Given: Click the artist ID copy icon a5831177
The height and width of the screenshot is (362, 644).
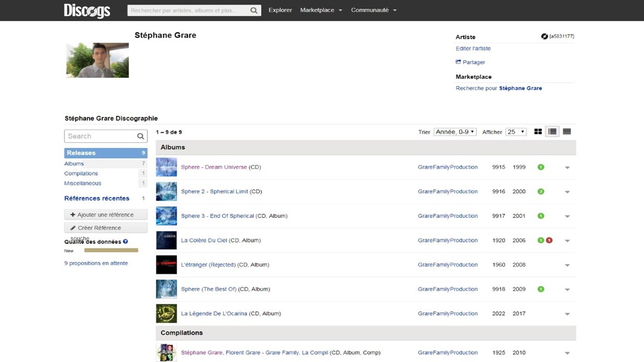Looking at the screenshot, I should pyautogui.click(x=544, y=36).
